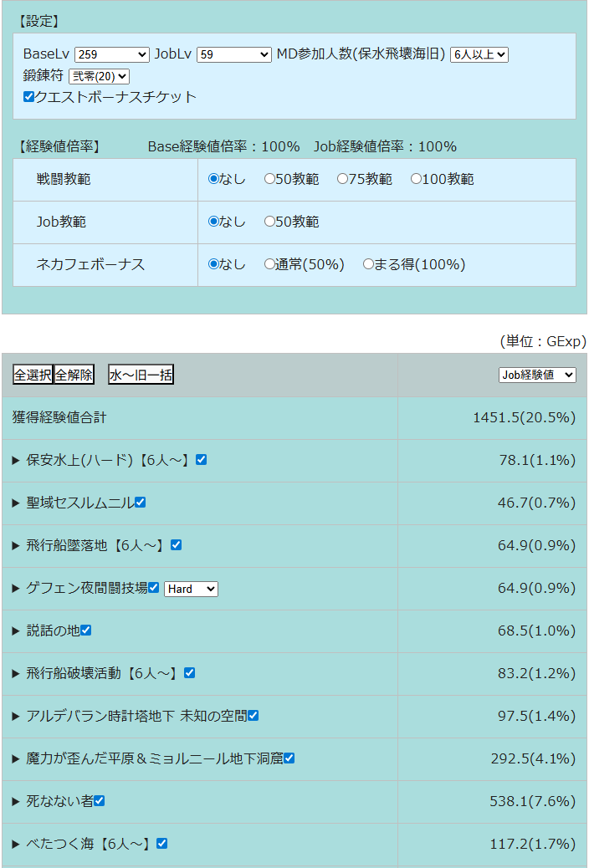The height and width of the screenshot is (868, 589).
Task: Expand the 保安水上(ハード) row triangle
Action: [16, 460]
